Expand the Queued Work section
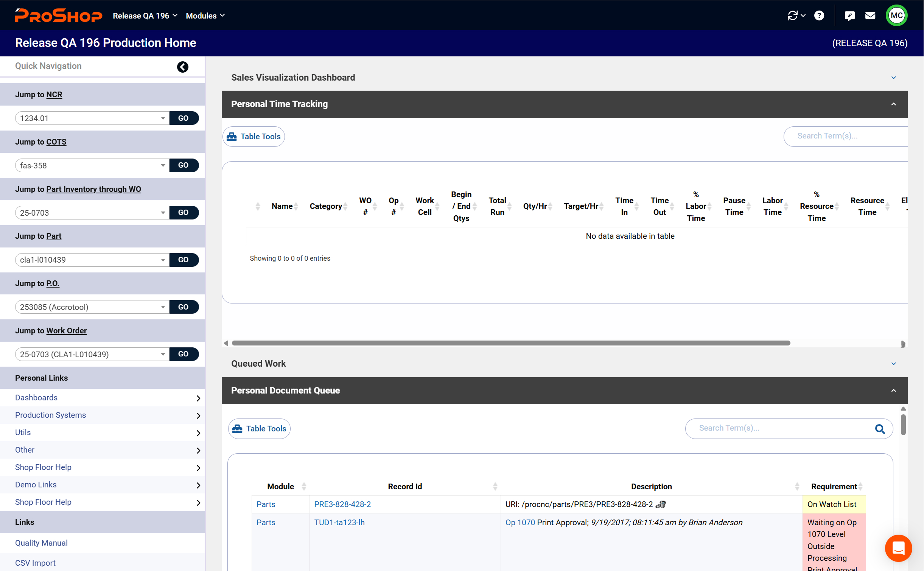This screenshot has height=571, width=924. [893, 364]
